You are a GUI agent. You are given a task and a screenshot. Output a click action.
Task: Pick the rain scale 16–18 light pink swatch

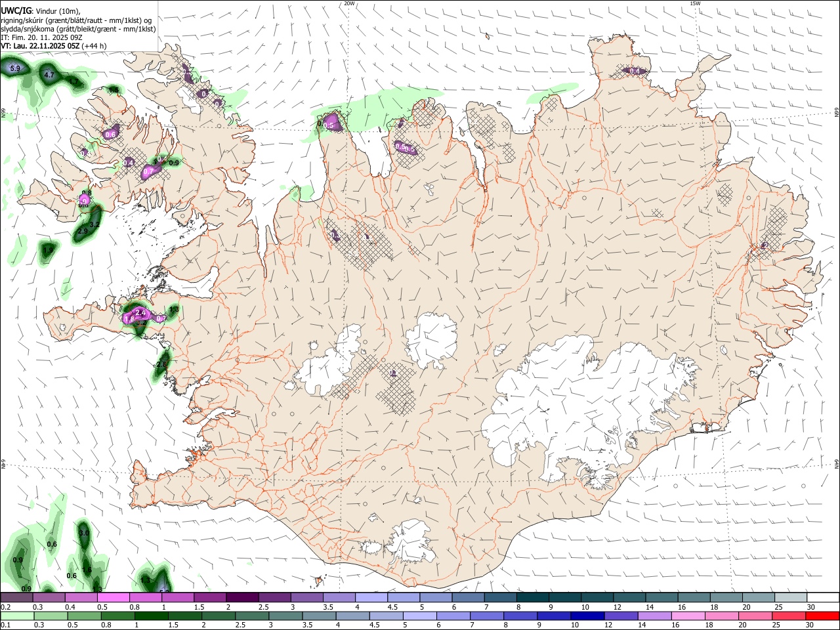click(x=688, y=616)
